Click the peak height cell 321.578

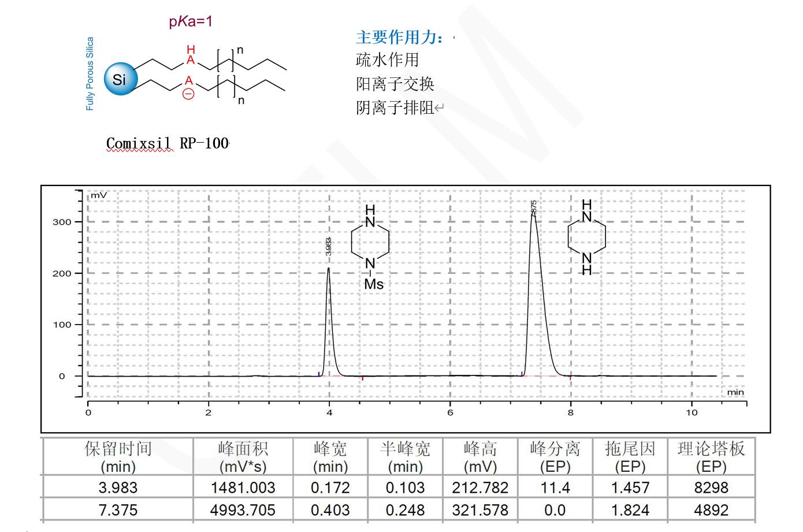[x=480, y=510]
